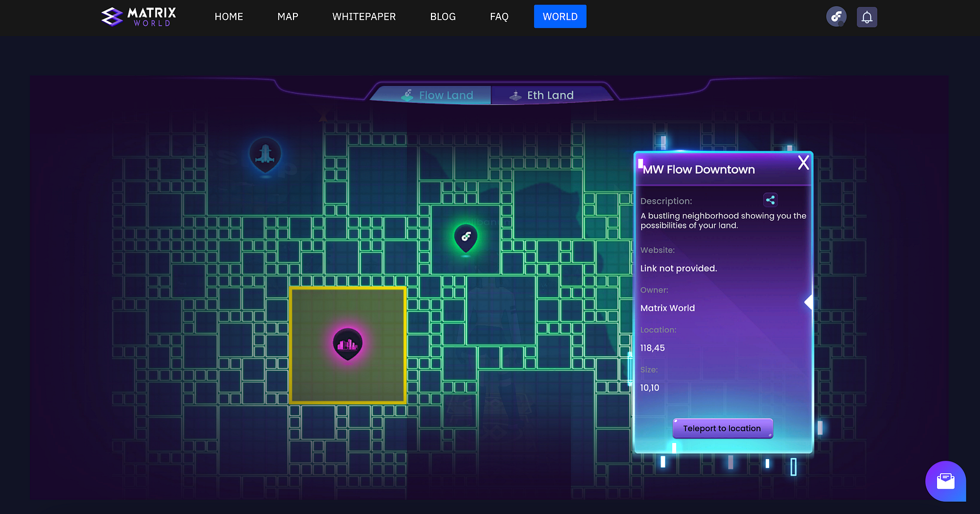
Task: Click the WORLD button in navbar
Action: point(560,17)
